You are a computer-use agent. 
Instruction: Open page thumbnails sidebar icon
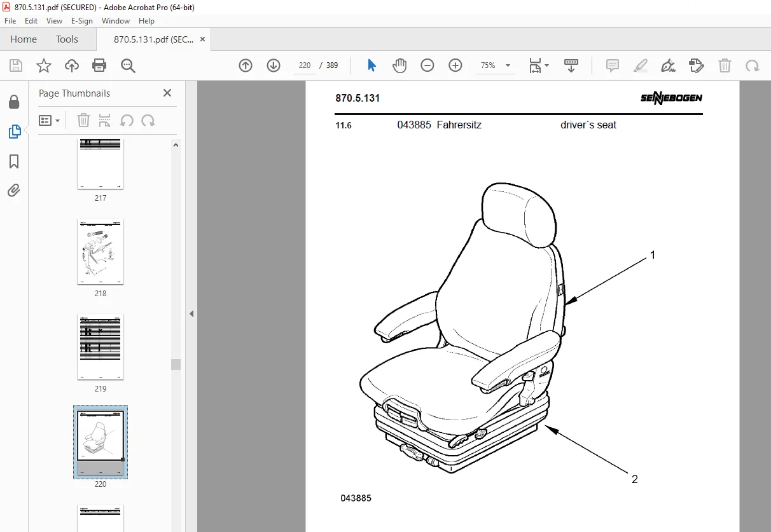(x=14, y=132)
